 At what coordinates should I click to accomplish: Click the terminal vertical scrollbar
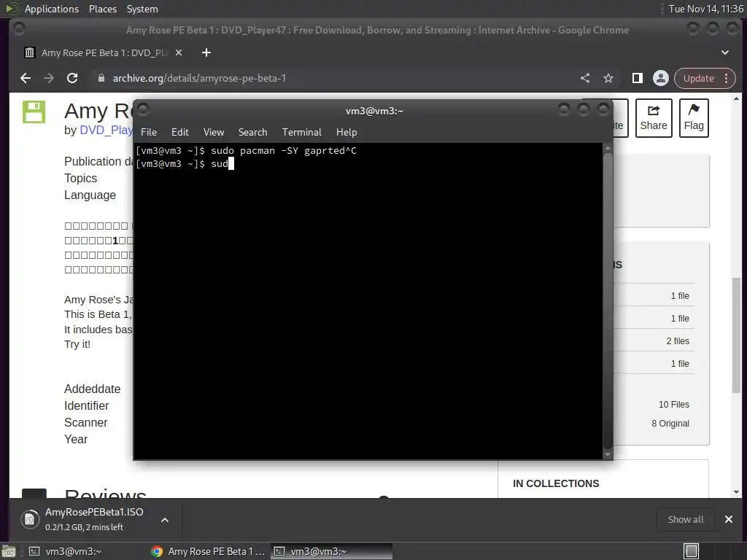(x=608, y=301)
